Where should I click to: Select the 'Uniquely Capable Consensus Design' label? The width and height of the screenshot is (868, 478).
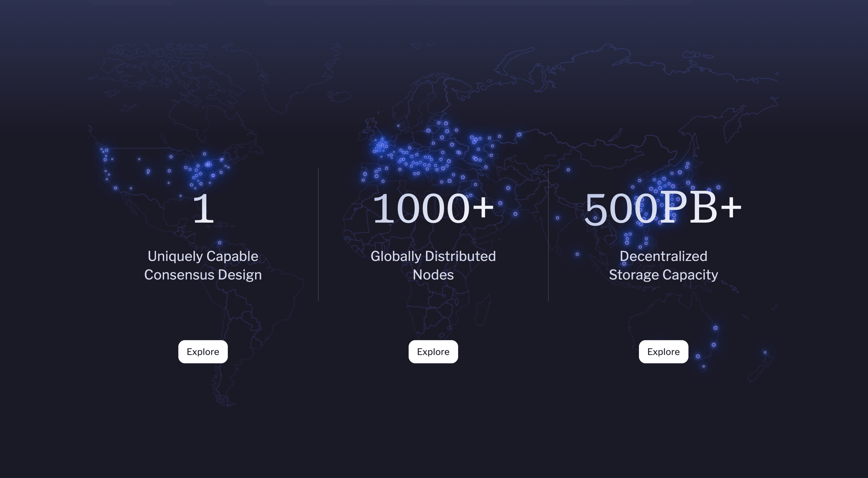[x=203, y=265]
